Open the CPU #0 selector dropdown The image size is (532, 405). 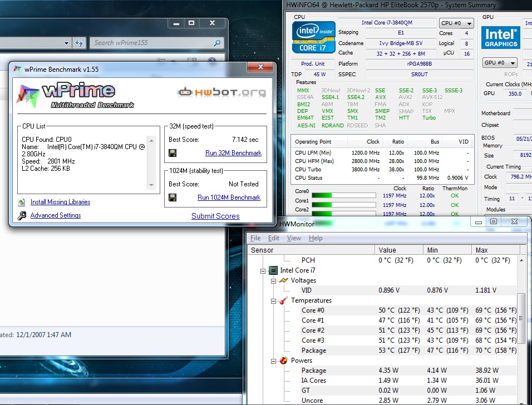click(x=456, y=23)
